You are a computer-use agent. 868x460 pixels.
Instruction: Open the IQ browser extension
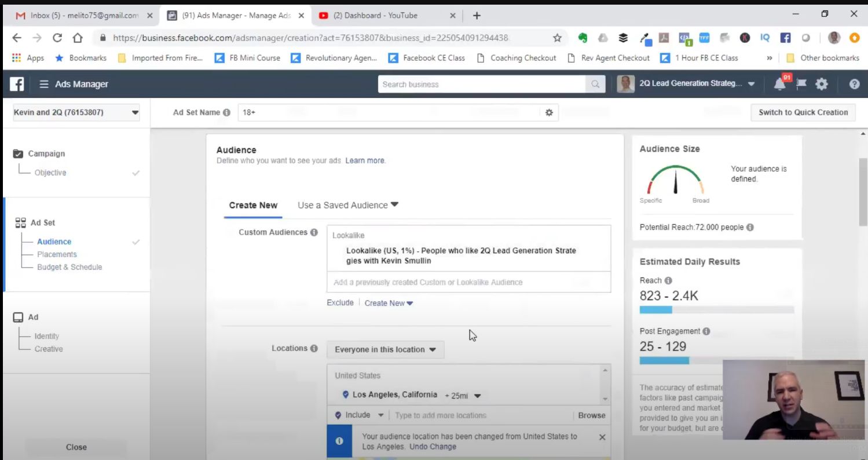pos(765,38)
